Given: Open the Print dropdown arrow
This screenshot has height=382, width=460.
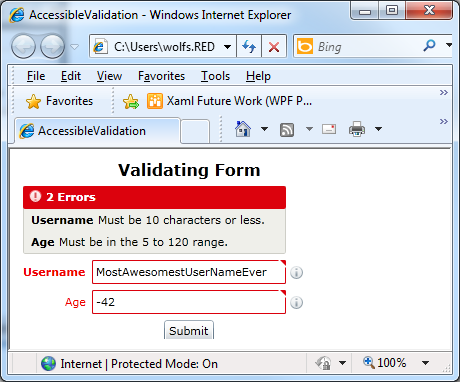Looking at the screenshot, I should [378, 129].
